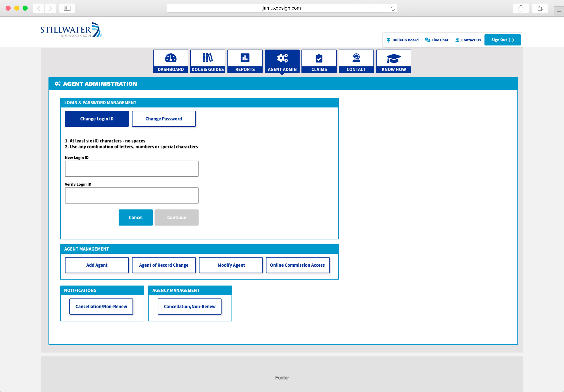Toggle the Safari sidebar button
564x392 pixels.
[x=67, y=8]
